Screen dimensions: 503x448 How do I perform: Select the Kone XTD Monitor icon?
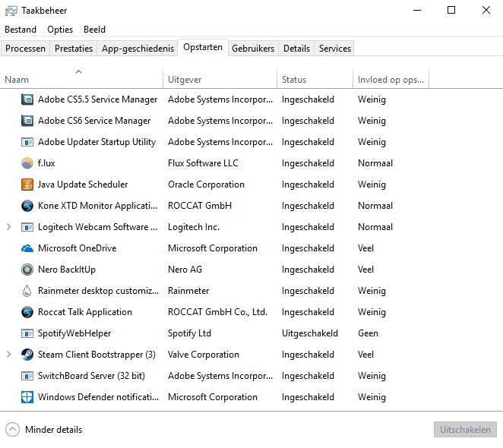(27, 206)
